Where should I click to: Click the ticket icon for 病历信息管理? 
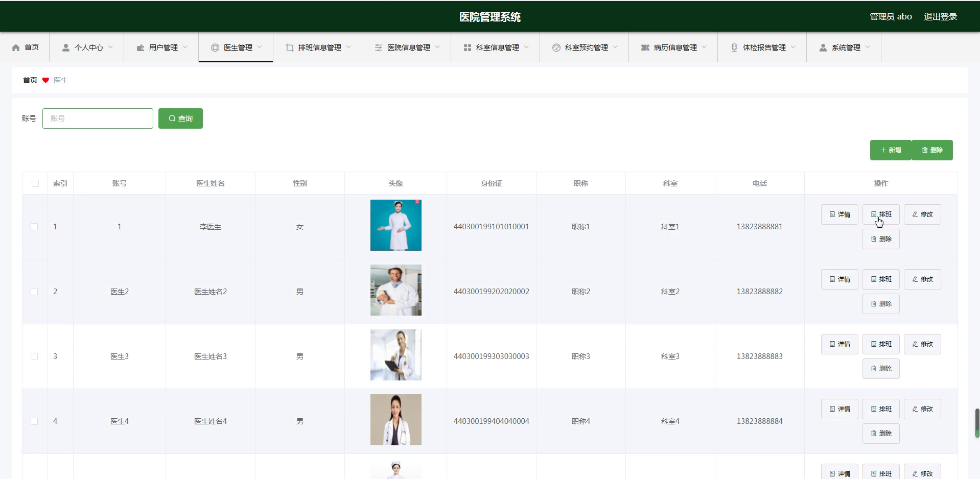click(x=645, y=47)
